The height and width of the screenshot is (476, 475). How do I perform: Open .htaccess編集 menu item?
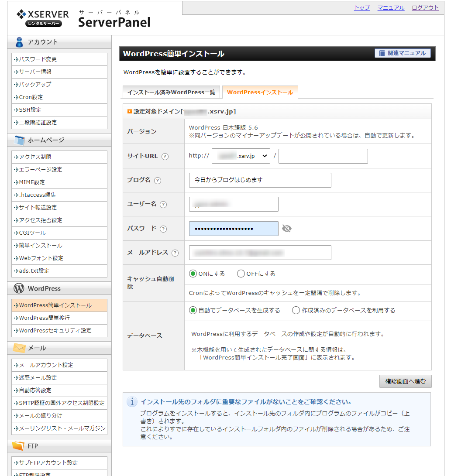coord(59,195)
